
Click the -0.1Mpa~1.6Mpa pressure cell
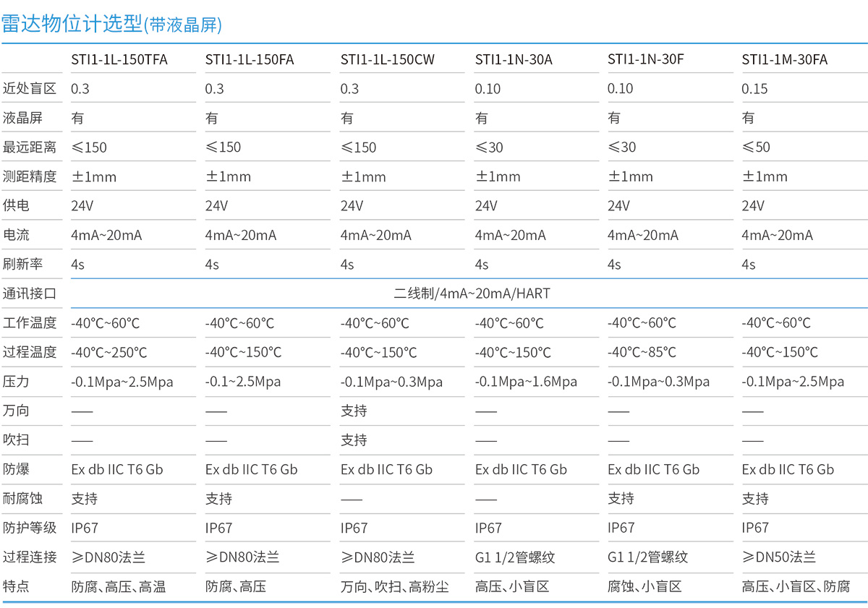pyautogui.click(x=526, y=382)
